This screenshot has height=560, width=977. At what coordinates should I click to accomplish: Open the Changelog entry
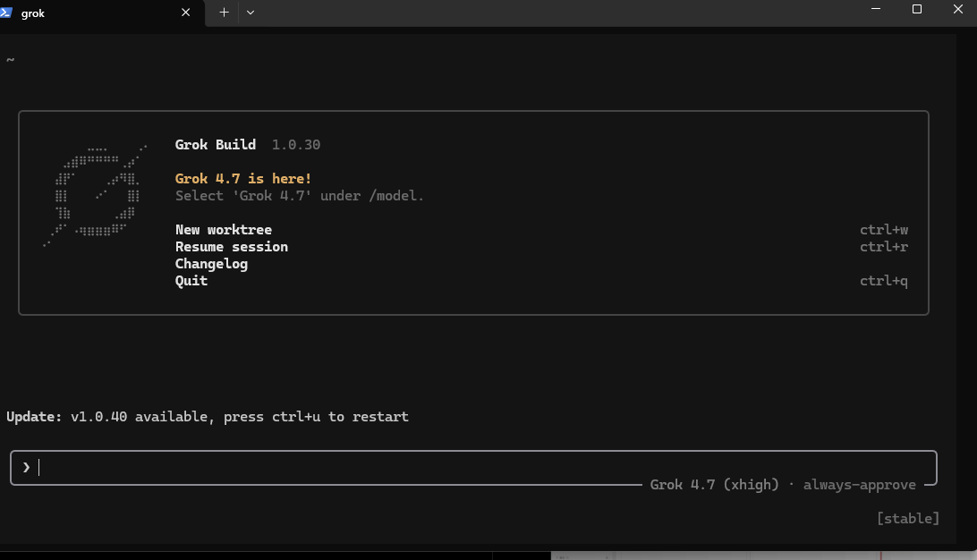pos(211,264)
